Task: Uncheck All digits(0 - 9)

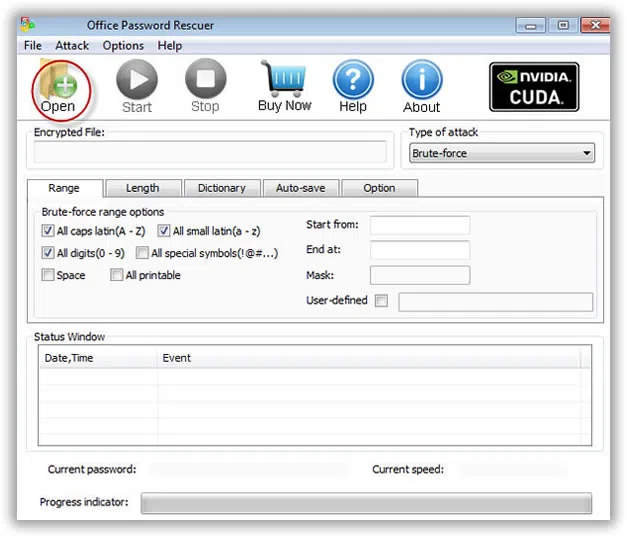Action: point(48,253)
